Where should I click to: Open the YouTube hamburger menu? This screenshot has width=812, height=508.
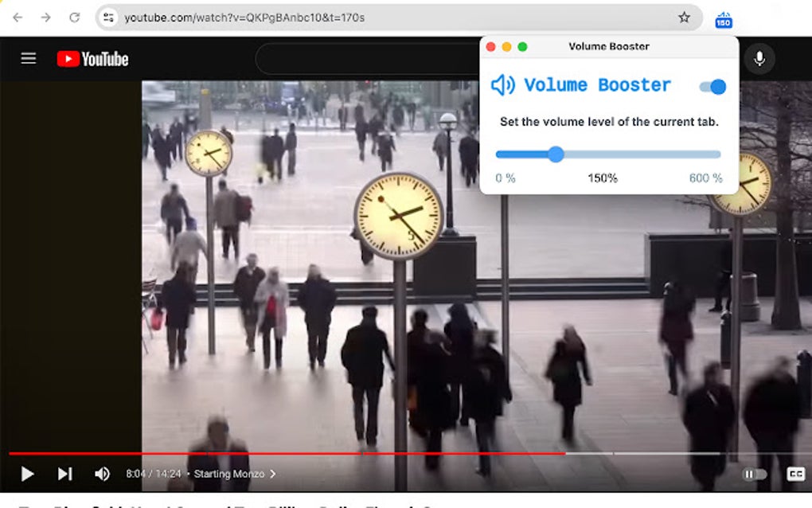click(x=29, y=58)
